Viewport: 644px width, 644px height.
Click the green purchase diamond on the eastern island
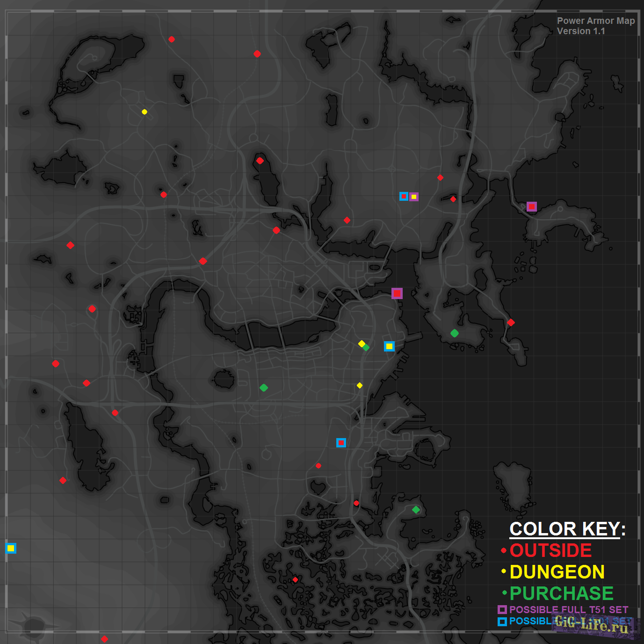[x=454, y=333]
